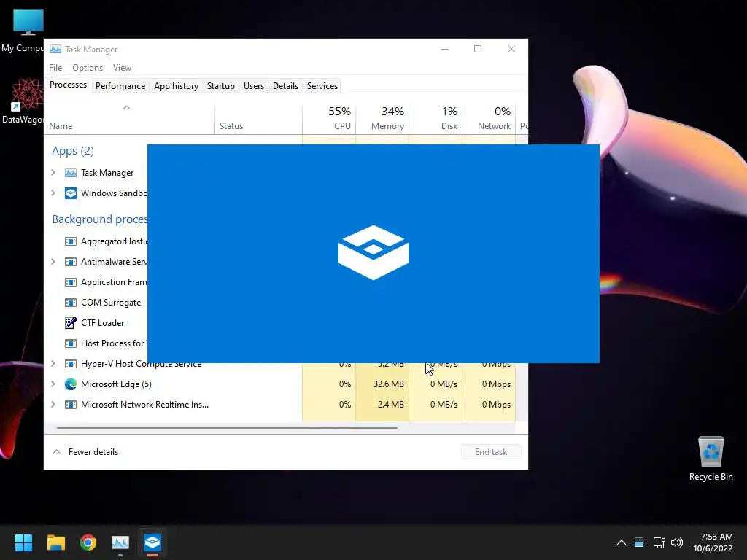Click the 2.4 MB memory value
This screenshot has height=560, width=747.
point(391,405)
